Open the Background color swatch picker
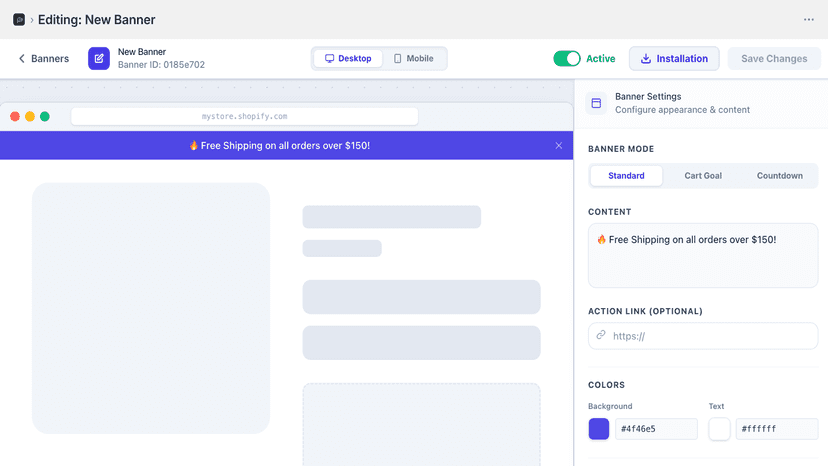 (599, 429)
